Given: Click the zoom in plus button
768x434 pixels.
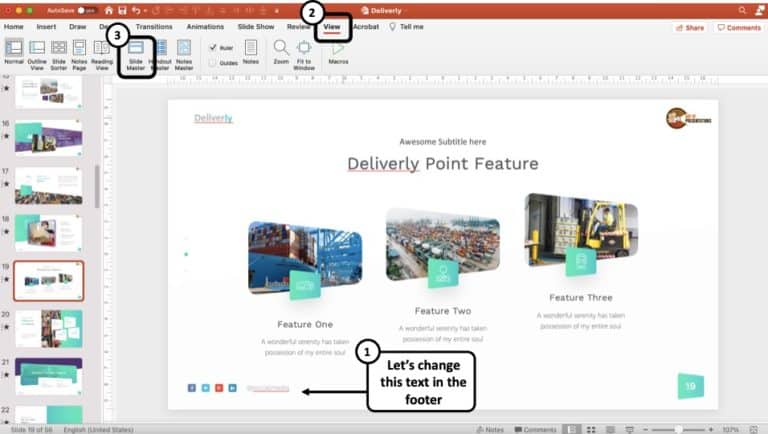Looking at the screenshot, I should 711,430.
